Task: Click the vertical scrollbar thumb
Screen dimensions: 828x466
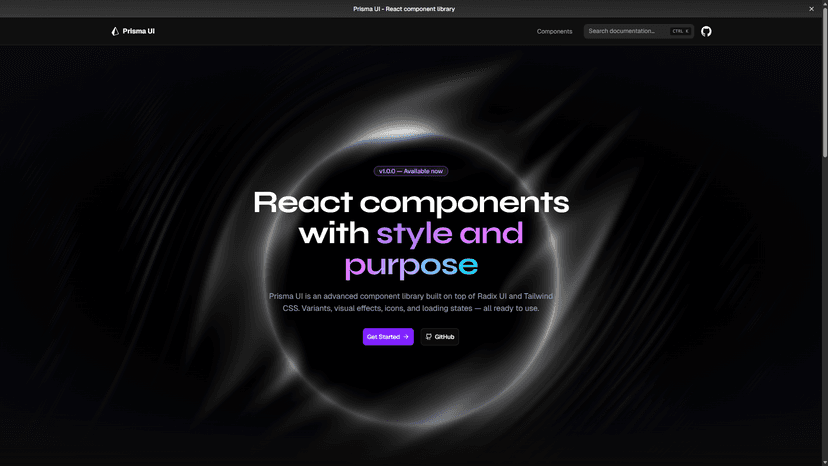Action: pyautogui.click(x=824, y=90)
